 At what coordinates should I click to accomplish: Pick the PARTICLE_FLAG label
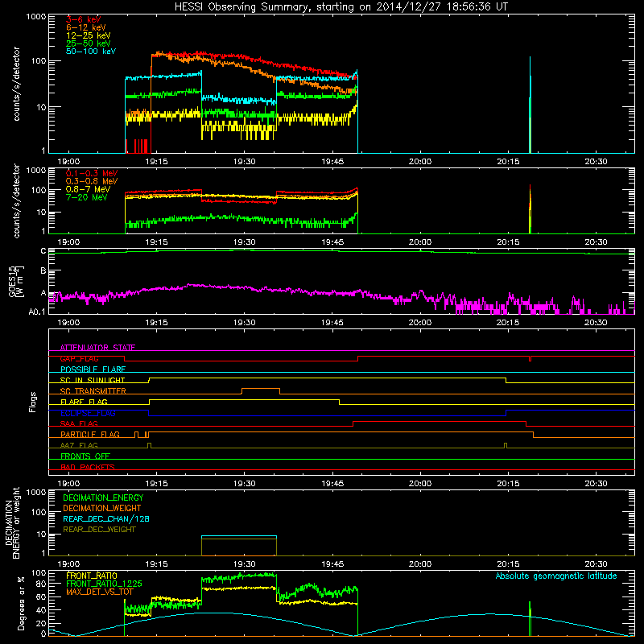[90, 435]
